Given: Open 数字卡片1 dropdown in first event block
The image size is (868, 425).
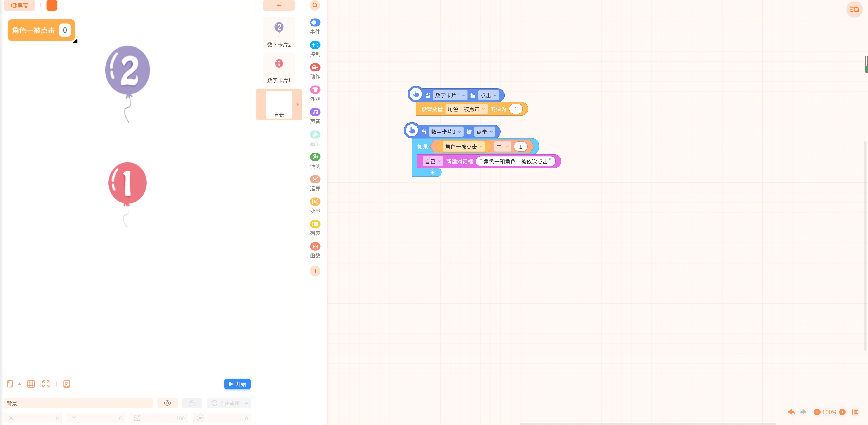Looking at the screenshot, I should (x=450, y=95).
